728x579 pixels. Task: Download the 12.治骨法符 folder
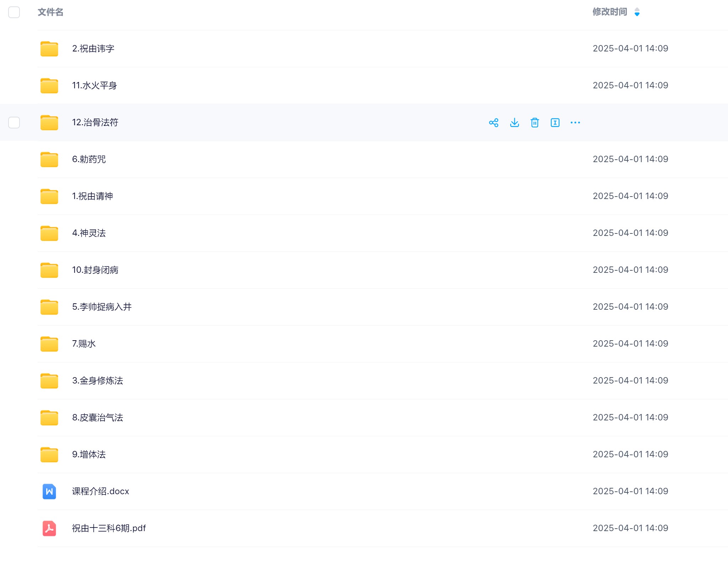point(514,123)
